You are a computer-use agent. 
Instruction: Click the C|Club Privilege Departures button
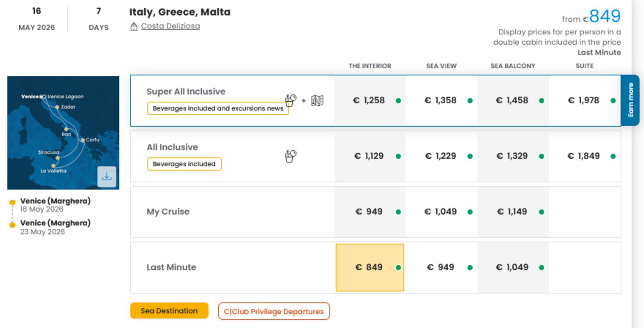point(273,311)
